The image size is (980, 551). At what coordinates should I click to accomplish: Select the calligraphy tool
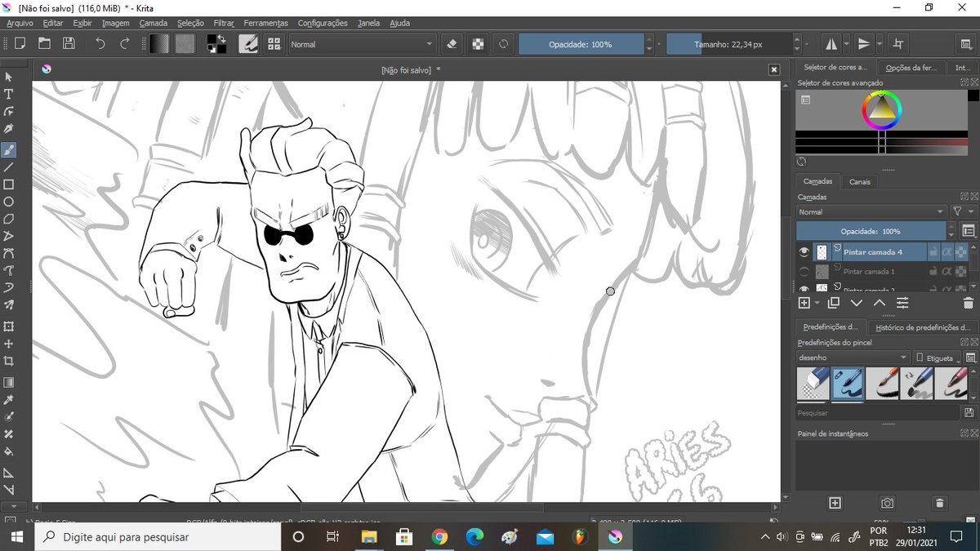point(9,129)
